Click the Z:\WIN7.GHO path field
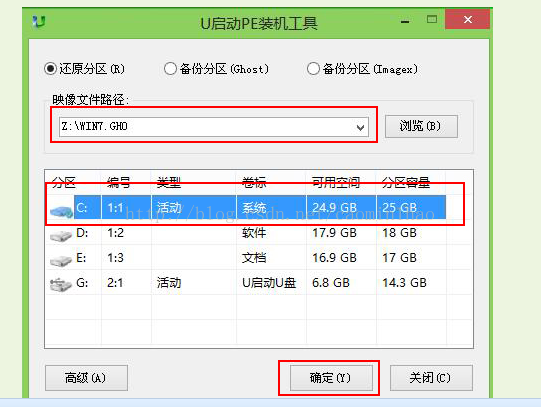The image size is (541, 407). pos(214,127)
